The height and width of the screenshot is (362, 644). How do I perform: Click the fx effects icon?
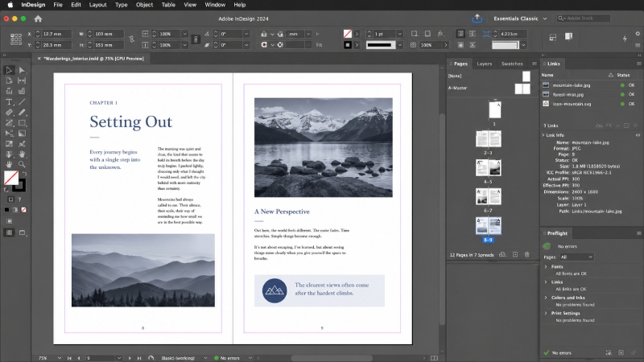(440, 34)
